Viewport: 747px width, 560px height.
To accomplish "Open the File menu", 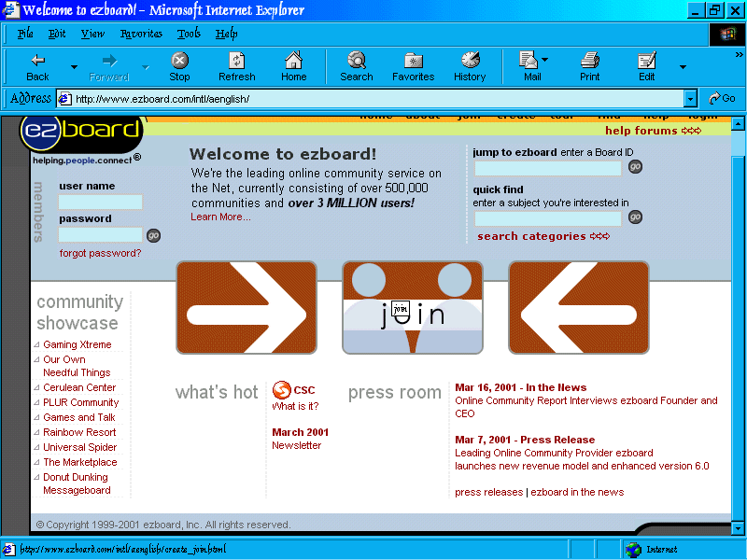I will point(25,34).
